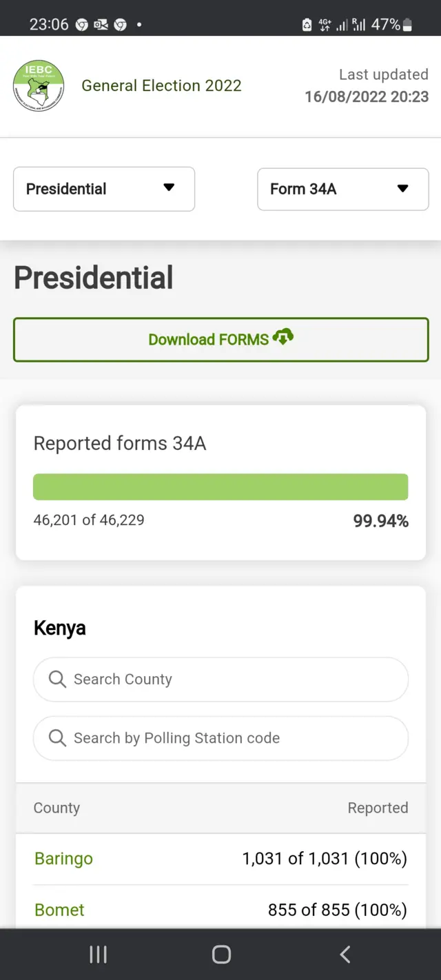
Task: Tap the Home button in the navigation bar
Action: point(220,955)
